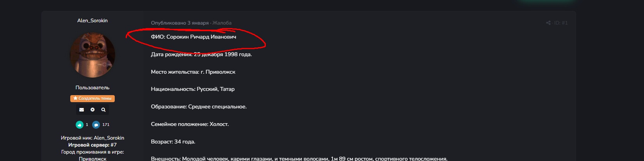
Task: Click the "Пользователь" group label
Action: pos(93,88)
